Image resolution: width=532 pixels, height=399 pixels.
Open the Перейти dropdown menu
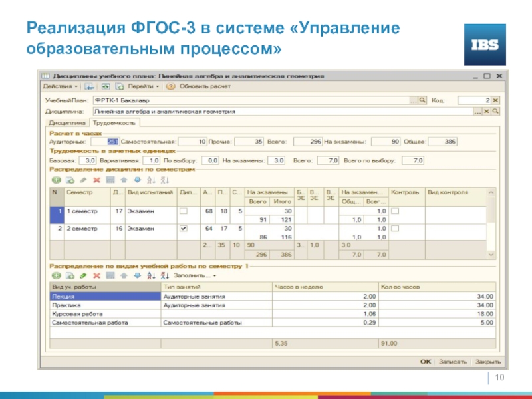[x=143, y=86]
